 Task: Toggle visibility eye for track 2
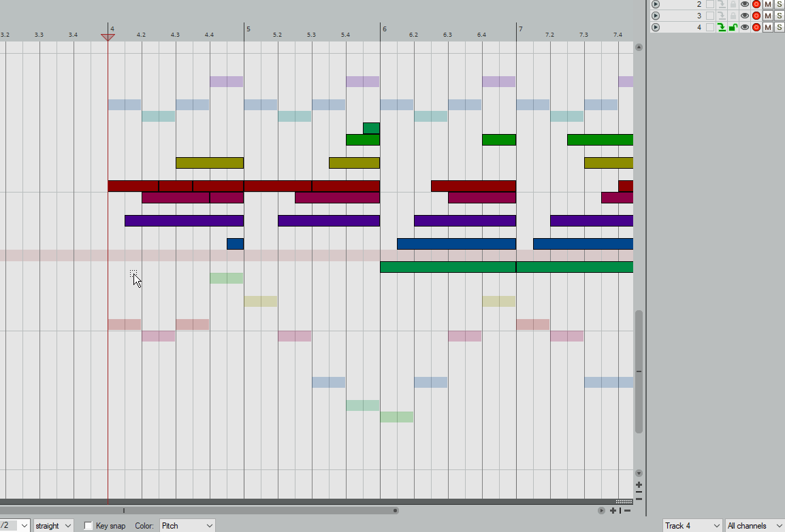(x=744, y=4)
